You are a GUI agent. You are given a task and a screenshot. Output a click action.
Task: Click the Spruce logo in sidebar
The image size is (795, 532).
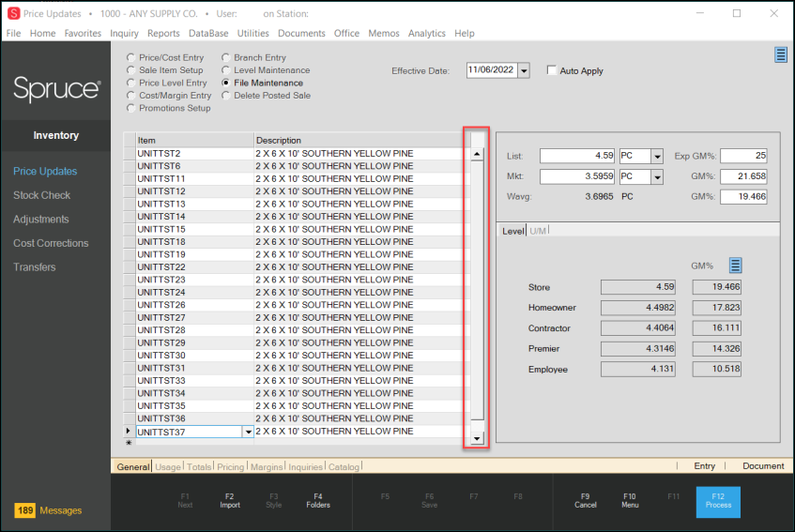[56, 89]
